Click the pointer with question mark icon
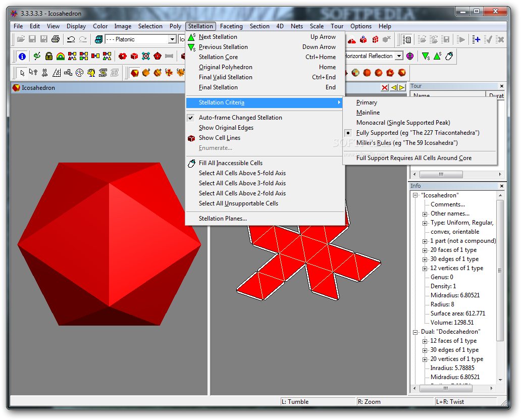This screenshot has height=420, width=521. tap(33, 72)
